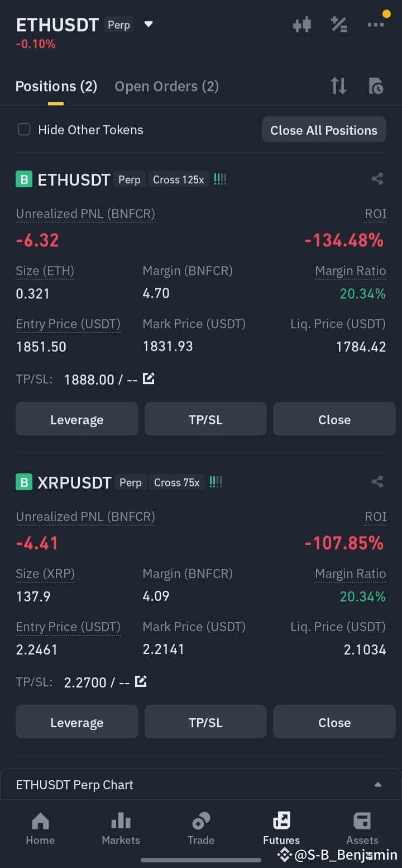
Task: Tap the sort arrows icon
Action: [x=338, y=86]
